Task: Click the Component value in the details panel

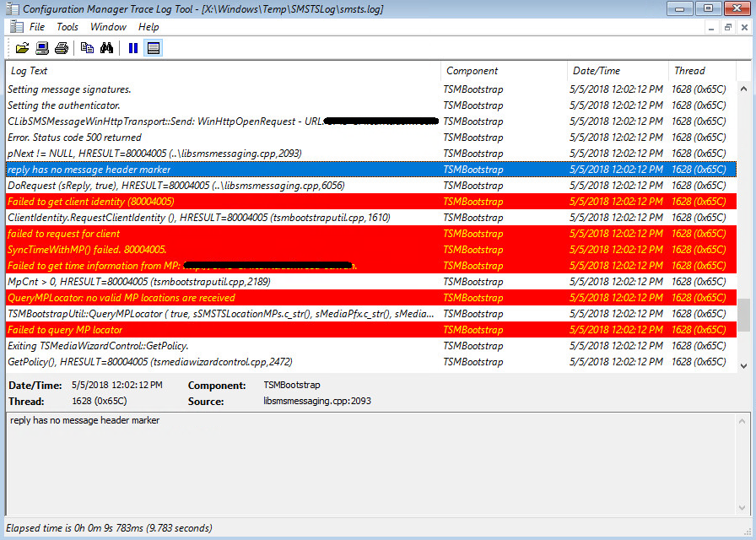Action: coord(292,385)
